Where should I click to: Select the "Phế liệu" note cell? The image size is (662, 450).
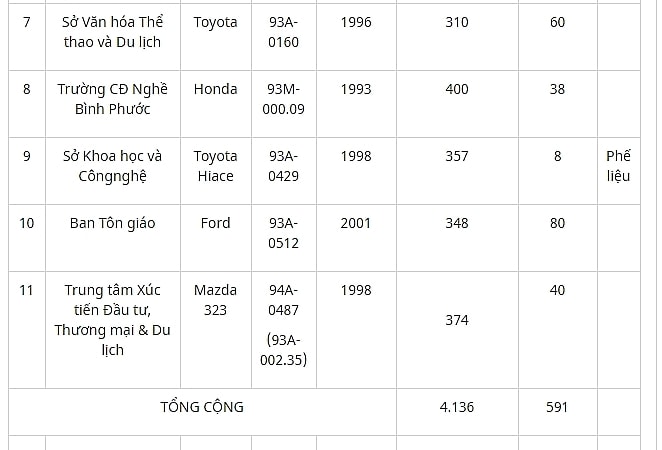pyautogui.click(x=619, y=171)
